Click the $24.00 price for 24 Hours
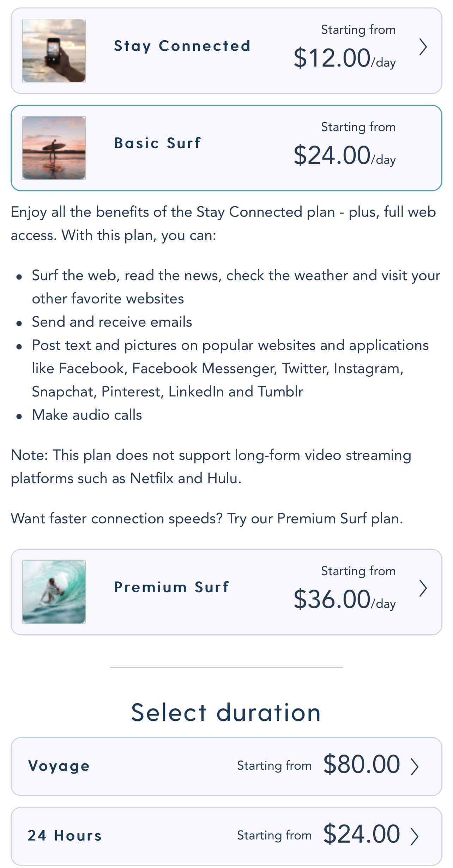The image size is (453, 868). click(362, 834)
